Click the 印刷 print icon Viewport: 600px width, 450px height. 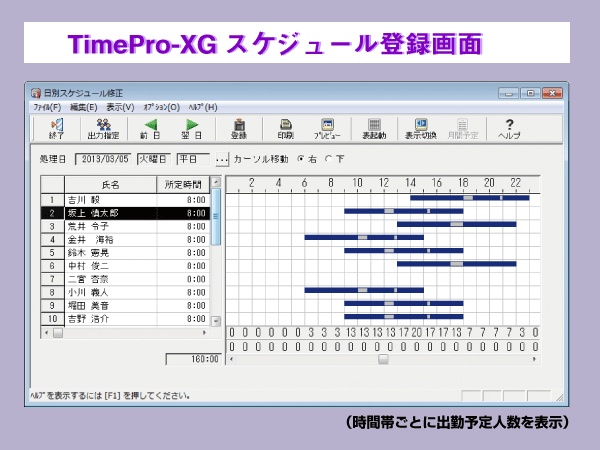[x=285, y=129]
